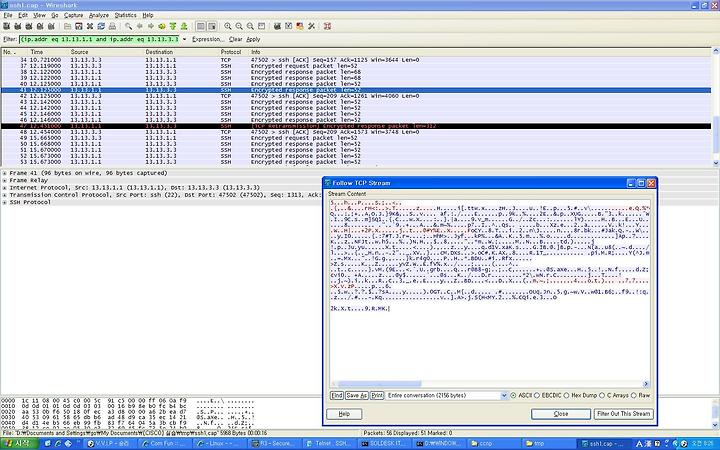Click into the display filter field

click(99, 39)
